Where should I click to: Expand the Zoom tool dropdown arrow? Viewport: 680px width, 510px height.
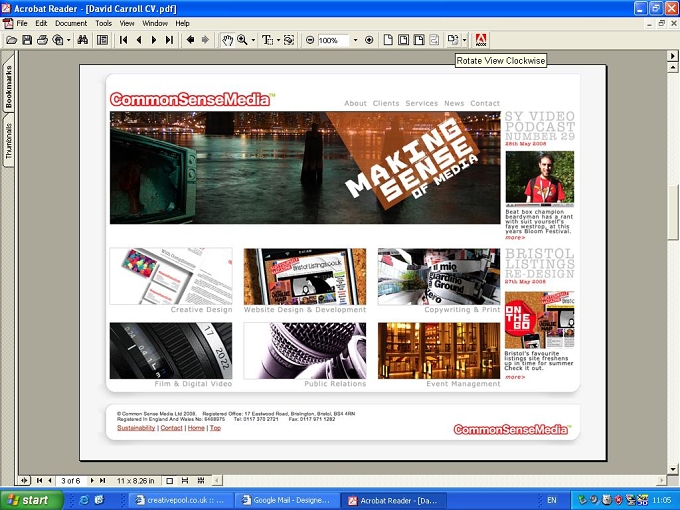point(253,40)
